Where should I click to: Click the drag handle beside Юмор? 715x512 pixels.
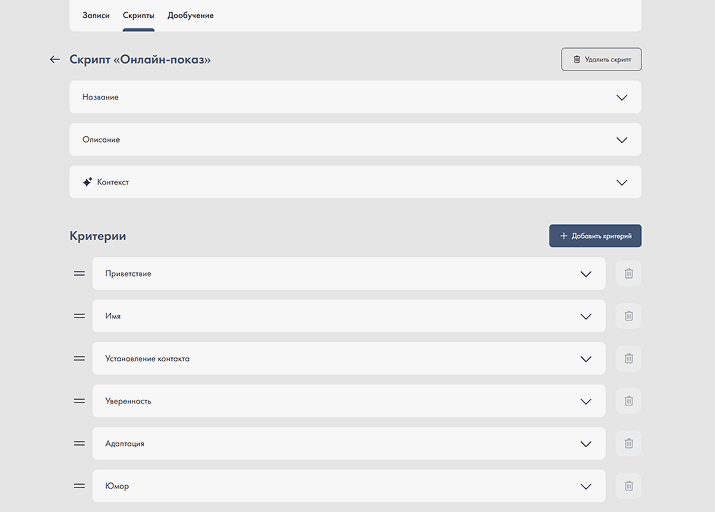[79, 486]
